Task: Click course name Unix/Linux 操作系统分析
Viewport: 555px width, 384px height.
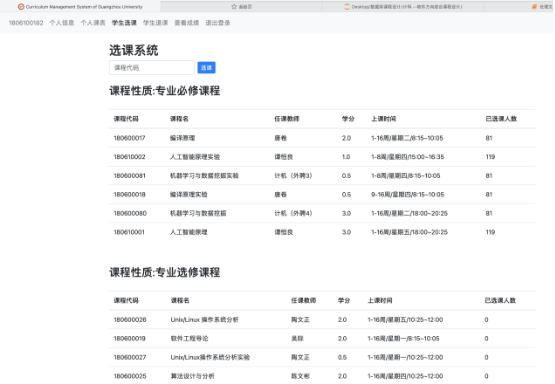Action: (204, 320)
